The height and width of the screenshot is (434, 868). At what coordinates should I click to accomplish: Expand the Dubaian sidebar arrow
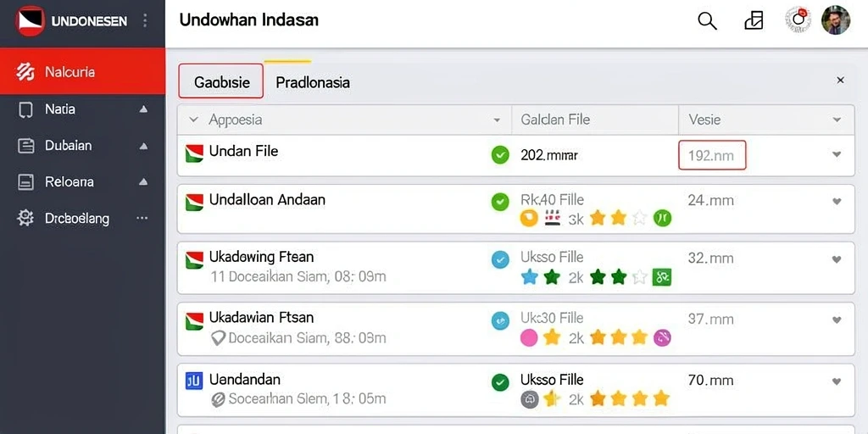coord(143,146)
